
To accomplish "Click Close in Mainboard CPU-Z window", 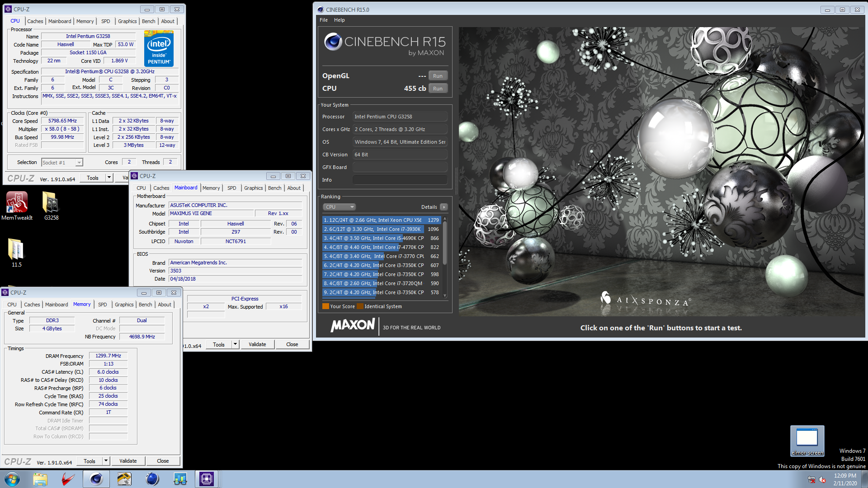I will [x=292, y=344].
